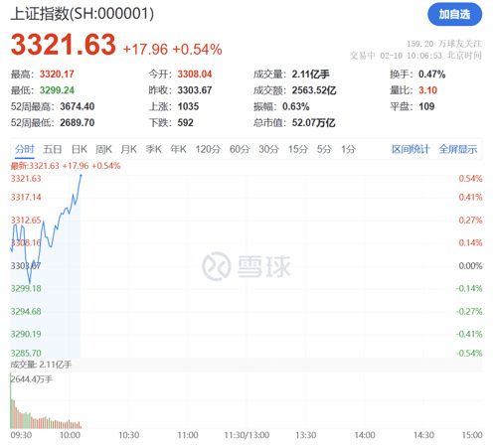The width and height of the screenshot is (497, 448).
Task: Click 全屏显示 to go fullscreen
Action: [x=458, y=149]
